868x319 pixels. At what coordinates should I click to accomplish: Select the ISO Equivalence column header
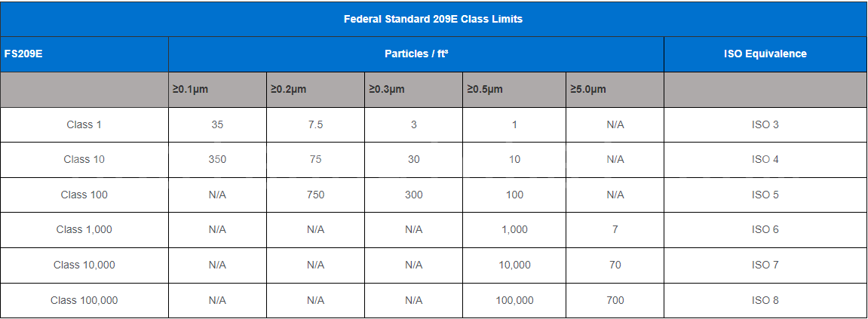tap(765, 54)
